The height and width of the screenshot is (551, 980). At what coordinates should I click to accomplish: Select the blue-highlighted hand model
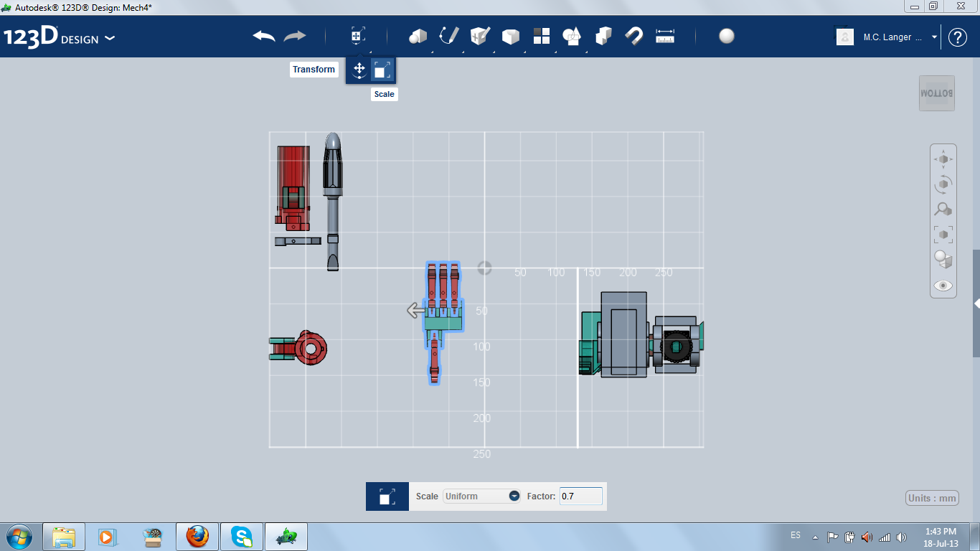tap(443, 323)
